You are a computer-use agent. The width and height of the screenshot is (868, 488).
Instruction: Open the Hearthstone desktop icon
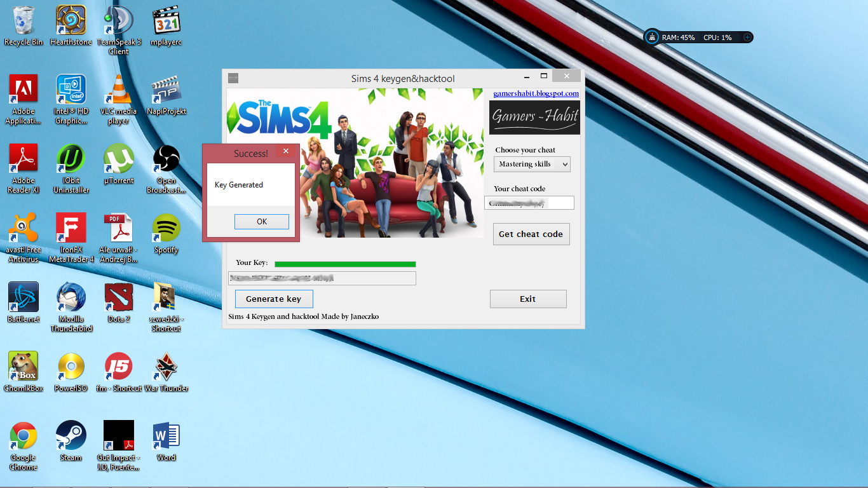point(71,19)
